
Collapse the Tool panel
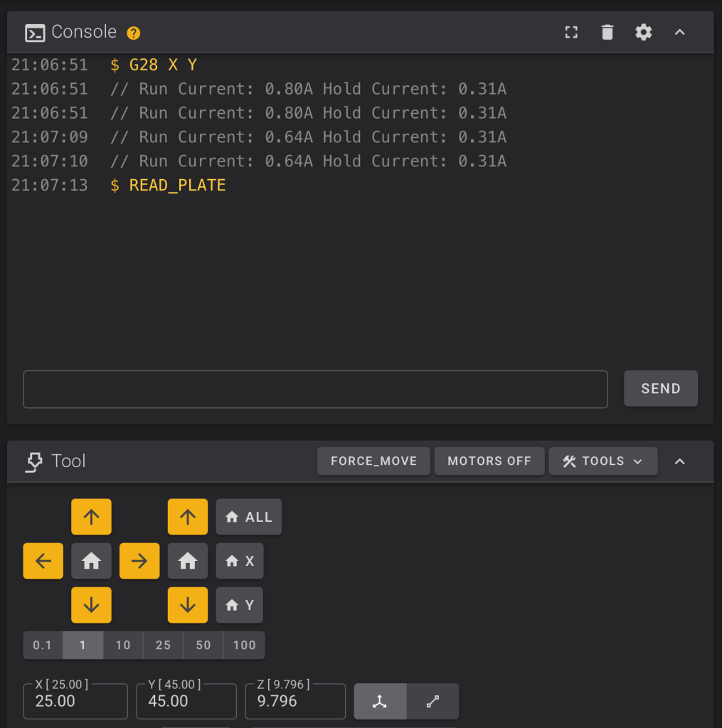680,461
